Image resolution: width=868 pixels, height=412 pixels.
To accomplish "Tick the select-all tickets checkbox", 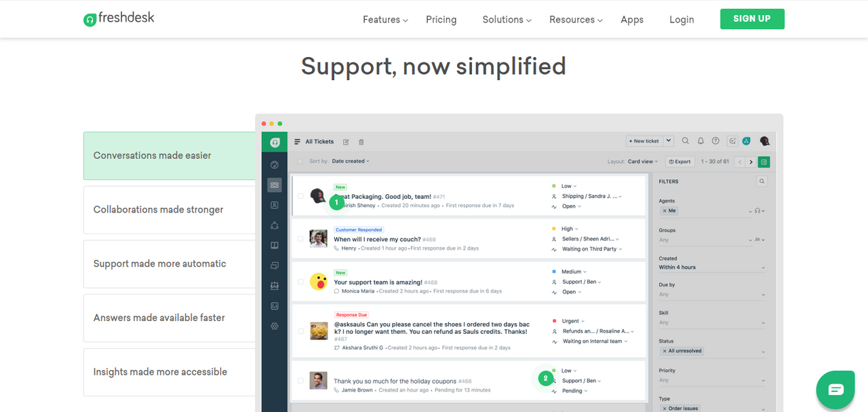I will click(x=300, y=162).
